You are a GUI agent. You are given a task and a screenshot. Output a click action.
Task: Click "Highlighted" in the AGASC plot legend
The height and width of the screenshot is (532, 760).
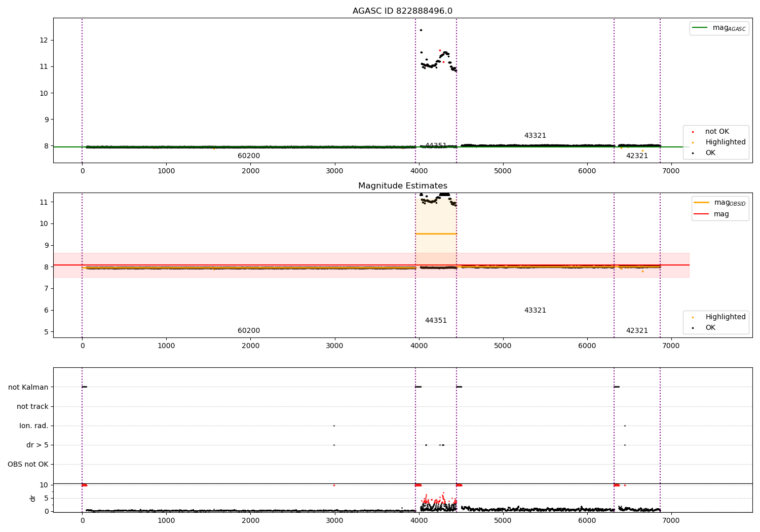pyautogui.click(x=719, y=142)
